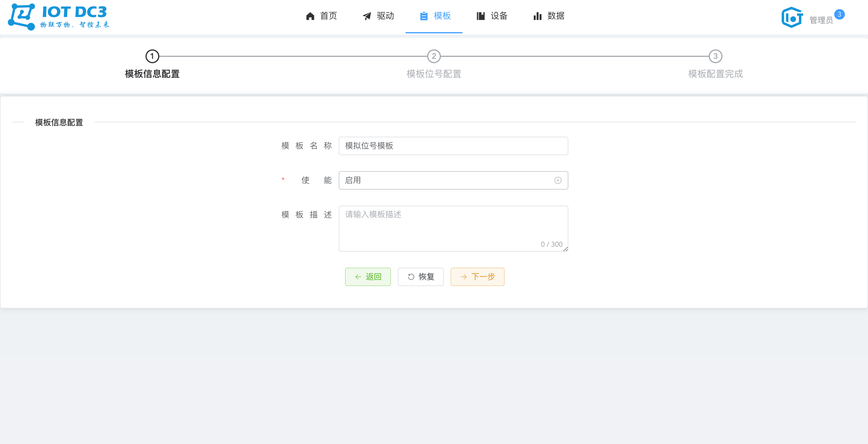Expand step 2 模板位号配置 in the stepper
The image size is (868, 444).
[434, 56]
